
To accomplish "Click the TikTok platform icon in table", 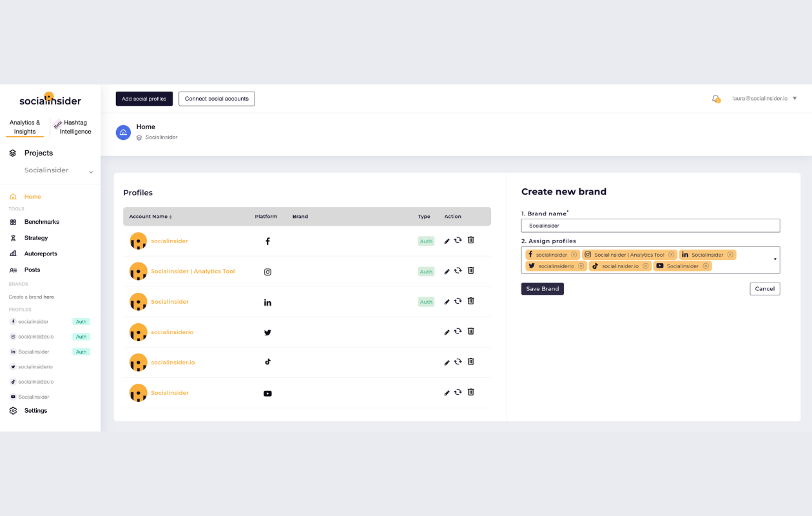I will coord(267,362).
